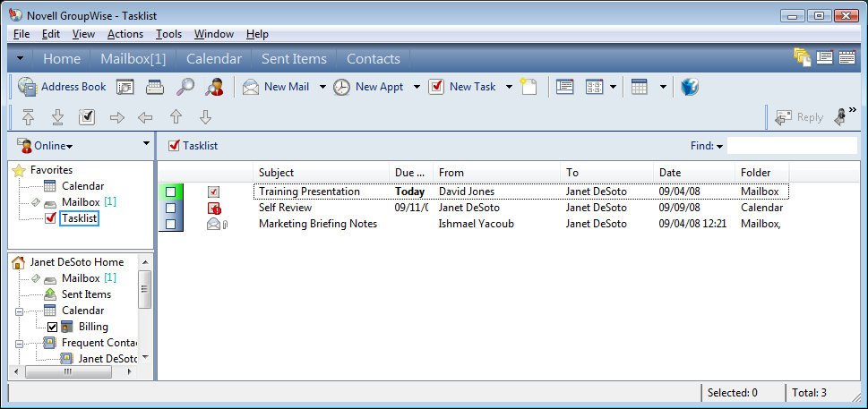Click the rightmost nav bar panel icon
868x409 pixels.
click(847, 57)
